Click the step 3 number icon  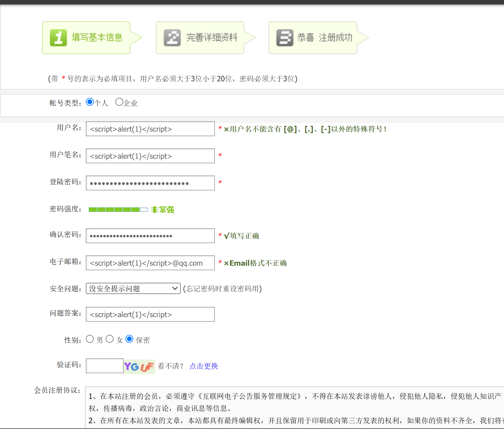pyautogui.click(x=285, y=38)
